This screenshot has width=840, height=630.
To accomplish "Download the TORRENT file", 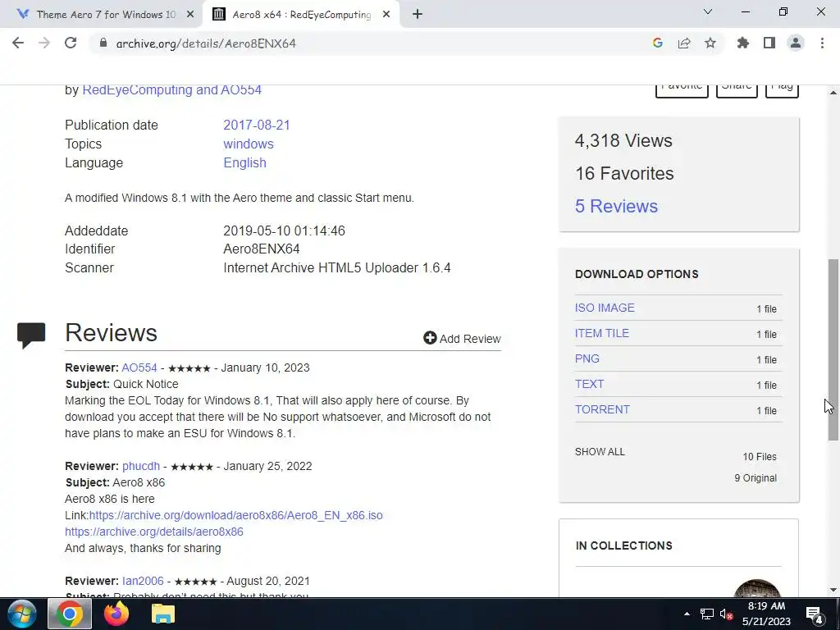I will pyautogui.click(x=602, y=409).
